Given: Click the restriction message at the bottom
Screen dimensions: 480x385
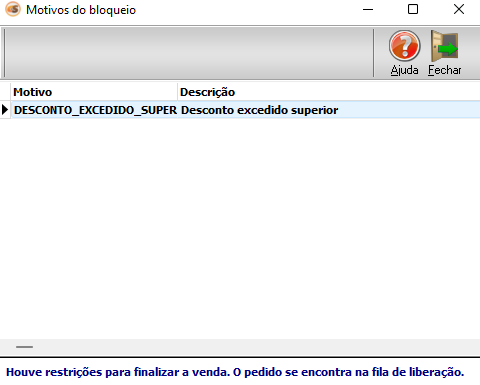Looking at the screenshot, I should click(235, 372).
